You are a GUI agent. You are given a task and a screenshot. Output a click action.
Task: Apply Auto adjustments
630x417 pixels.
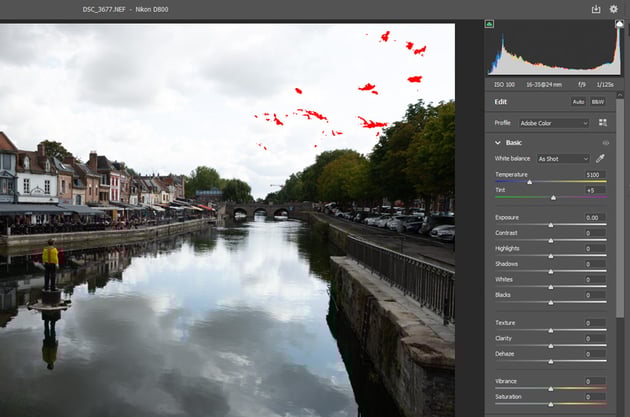[578, 102]
